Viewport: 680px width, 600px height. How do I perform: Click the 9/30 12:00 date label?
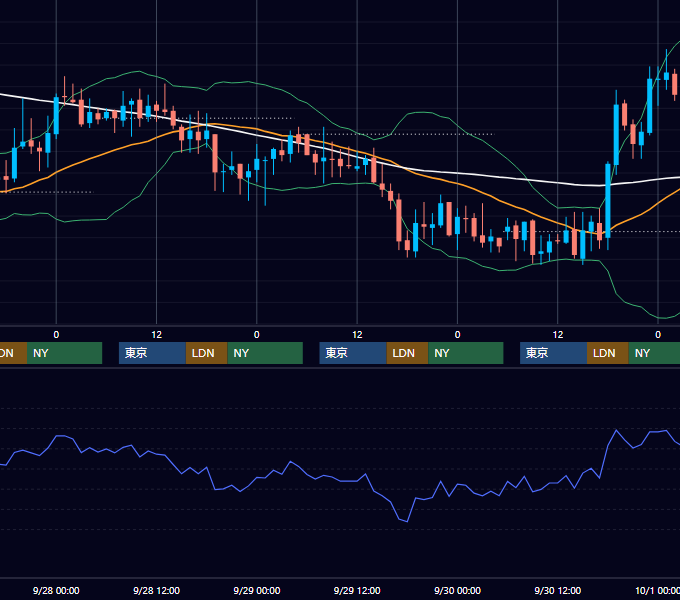[558, 590]
